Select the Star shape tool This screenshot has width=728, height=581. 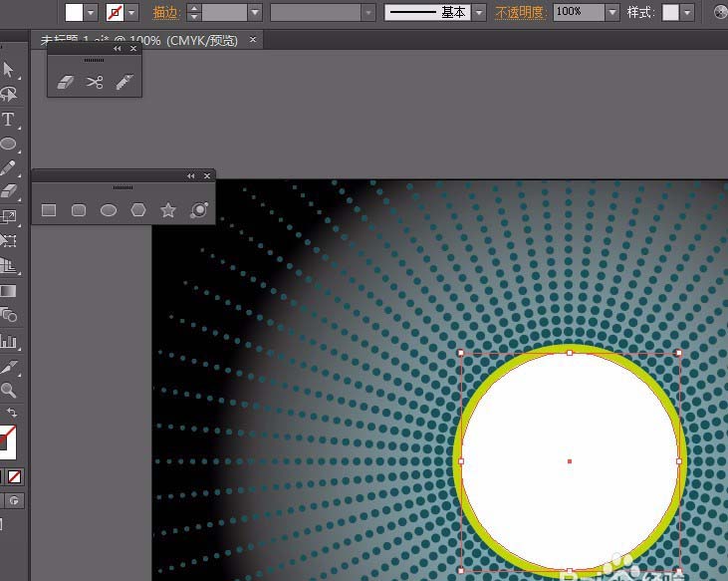[x=168, y=210]
